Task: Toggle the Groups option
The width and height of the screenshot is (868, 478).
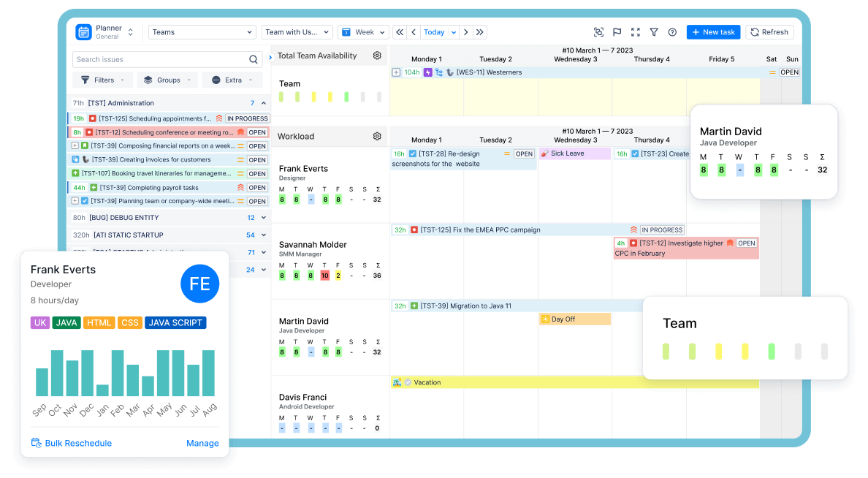Action: (167, 80)
